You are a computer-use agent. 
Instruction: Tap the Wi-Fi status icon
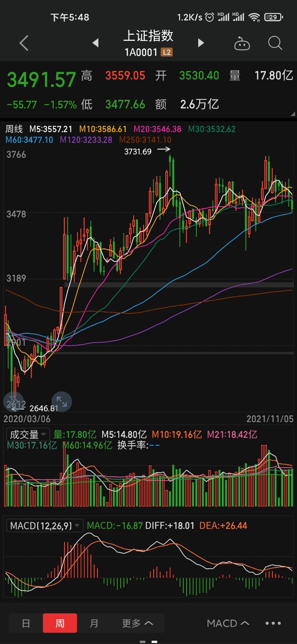tap(254, 17)
